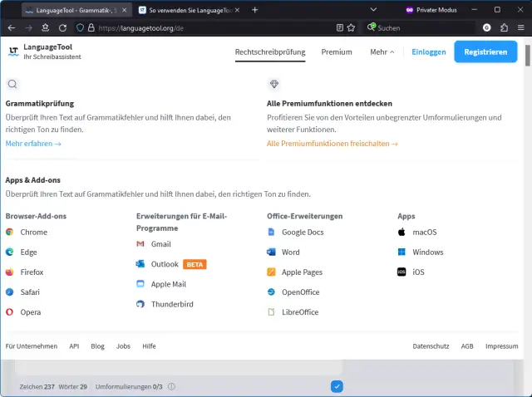The image size is (532, 397).
Task: Click the Google Docs icon
Action: [271, 232]
